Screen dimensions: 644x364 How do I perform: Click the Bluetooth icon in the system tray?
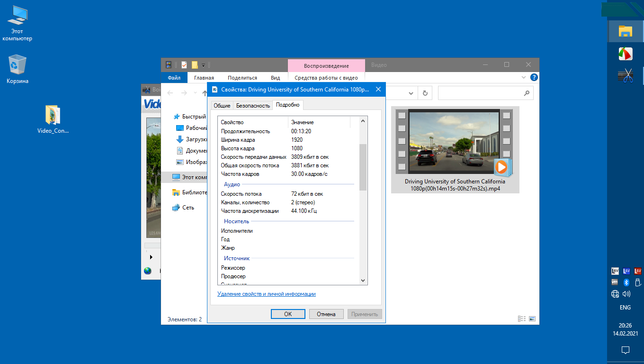click(626, 282)
